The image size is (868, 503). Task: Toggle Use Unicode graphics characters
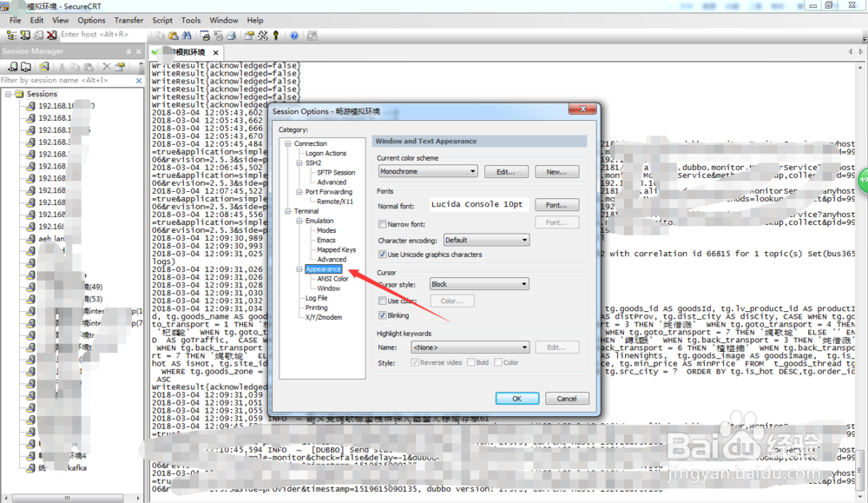[382, 255]
